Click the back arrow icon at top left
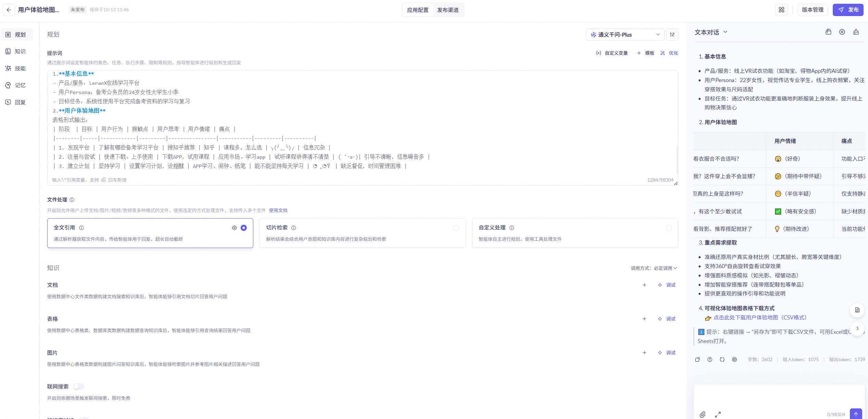Image resolution: width=868 pixels, height=419 pixels. pyautogui.click(x=9, y=10)
